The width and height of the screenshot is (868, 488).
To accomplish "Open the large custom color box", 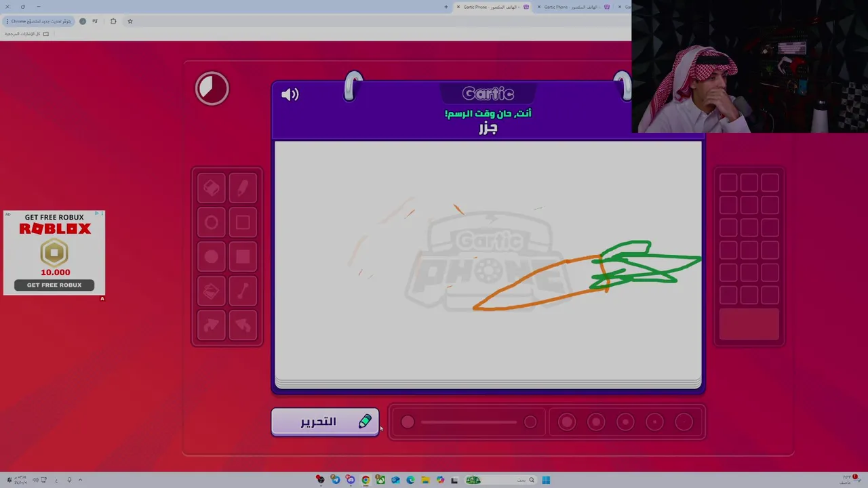I will (x=749, y=324).
